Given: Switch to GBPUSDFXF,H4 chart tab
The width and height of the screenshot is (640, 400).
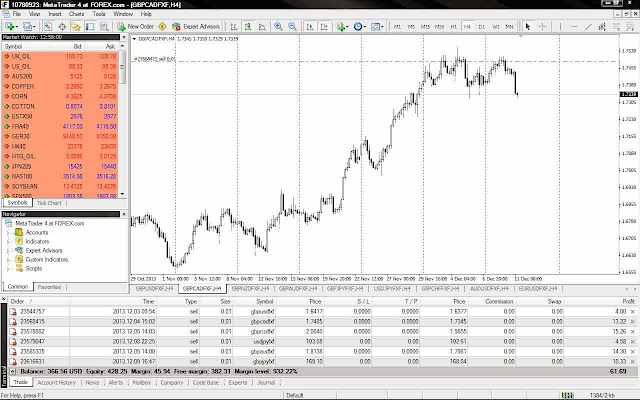Looking at the screenshot, I should click(x=154, y=289).
